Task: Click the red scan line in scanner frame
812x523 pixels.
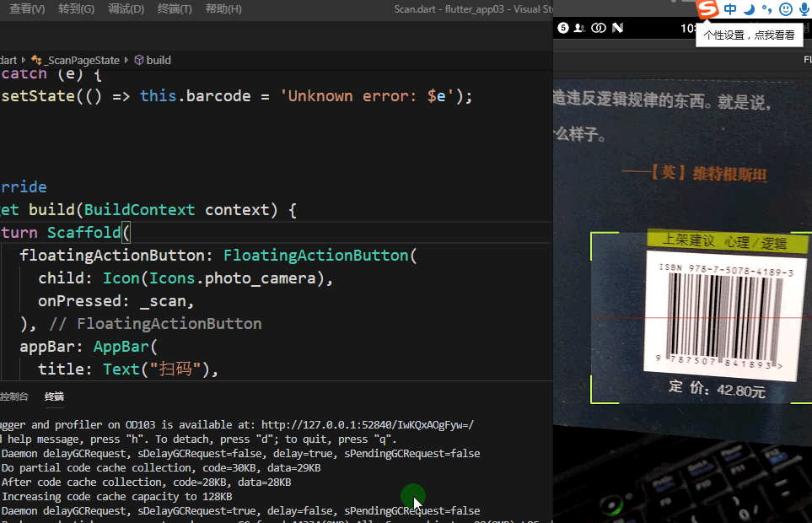Action: tap(702, 318)
